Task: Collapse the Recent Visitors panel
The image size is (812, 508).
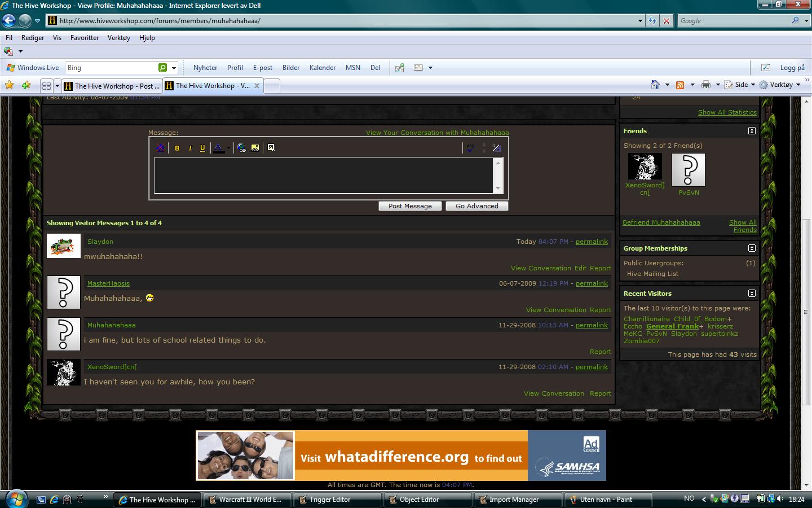Action: click(x=752, y=294)
